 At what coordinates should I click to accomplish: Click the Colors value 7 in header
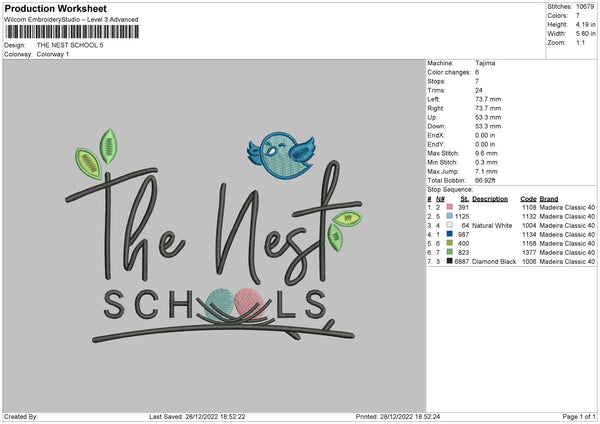577,16
